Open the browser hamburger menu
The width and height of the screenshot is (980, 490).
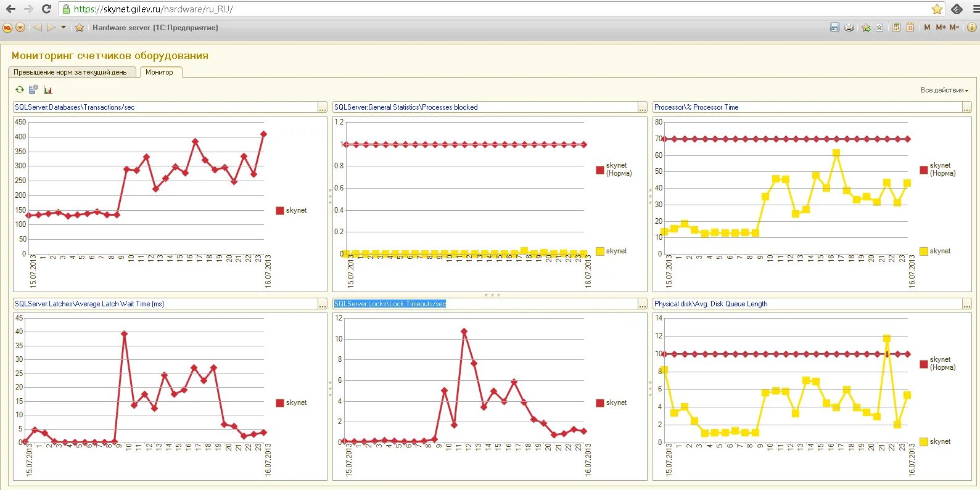click(x=975, y=9)
